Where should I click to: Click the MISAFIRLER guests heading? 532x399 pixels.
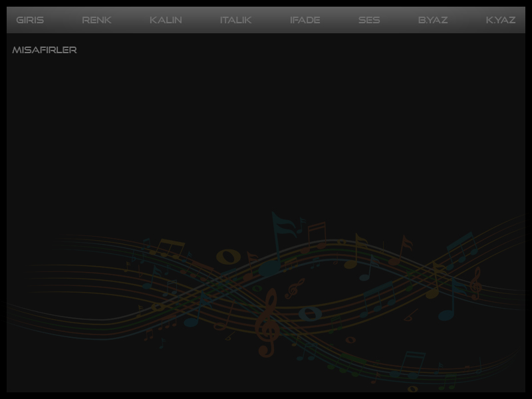(45, 50)
